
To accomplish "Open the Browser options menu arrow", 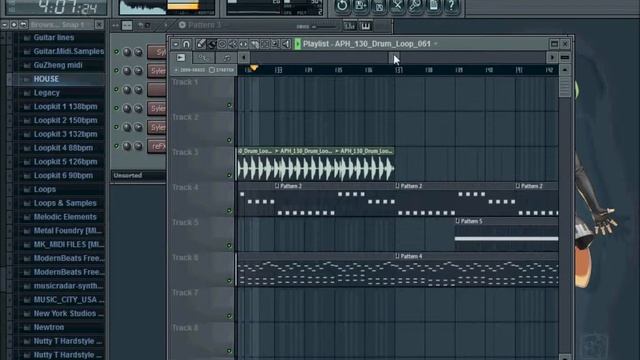I will coord(5,25).
